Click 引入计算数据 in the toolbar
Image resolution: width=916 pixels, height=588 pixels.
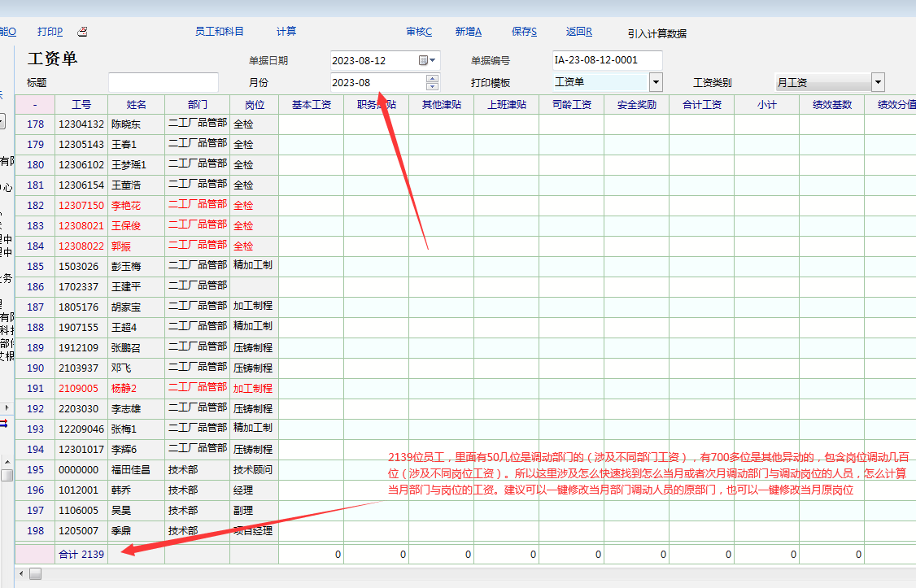(x=656, y=33)
